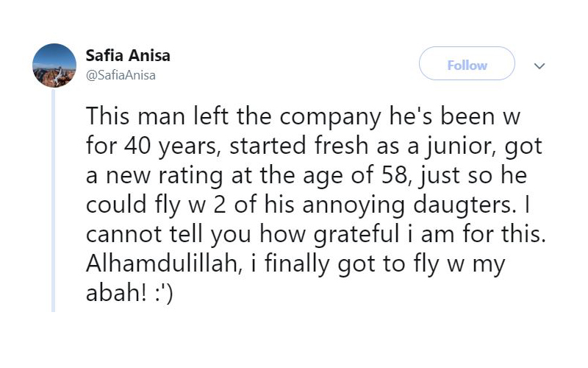Click the word "company" in the tweet
The height and width of the screenshot is (368, 588).
click(330, 117)
